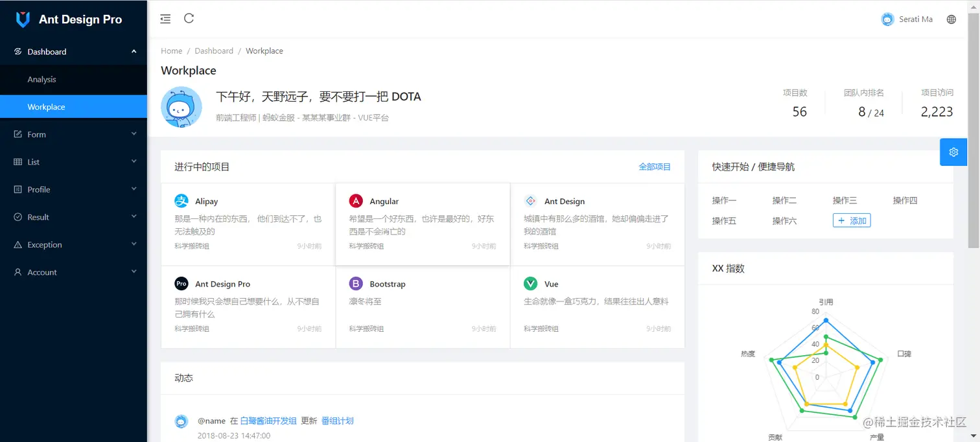Image resolution: width=980 pixels, height=442 pixels.
Task: Click the Angular project title
Action: pos(384,202)
